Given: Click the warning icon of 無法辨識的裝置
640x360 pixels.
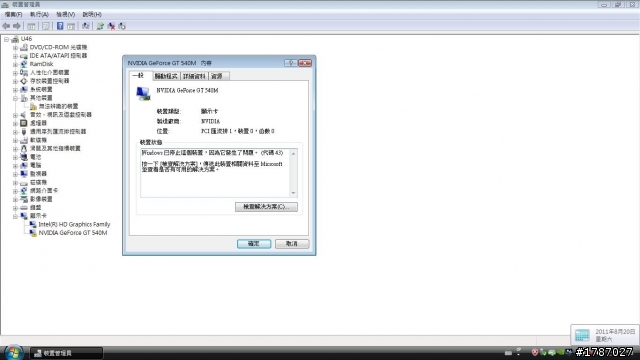Looking at the screenshot, I should 33,106.
